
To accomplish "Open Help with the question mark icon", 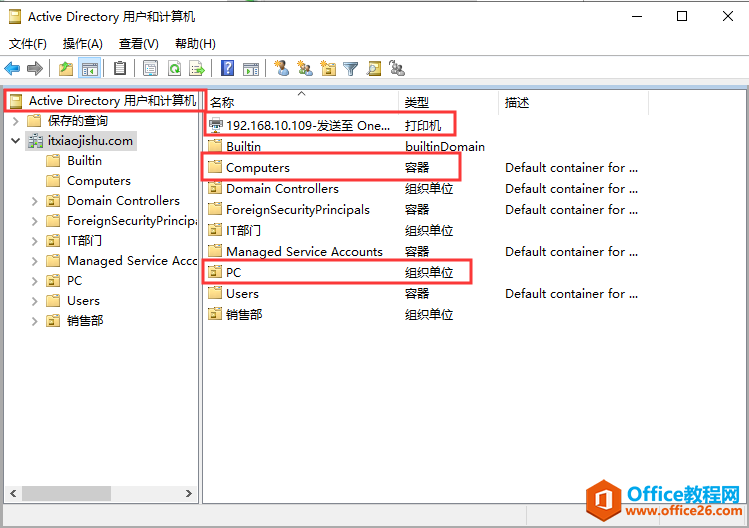I will [x=227, y=68].
